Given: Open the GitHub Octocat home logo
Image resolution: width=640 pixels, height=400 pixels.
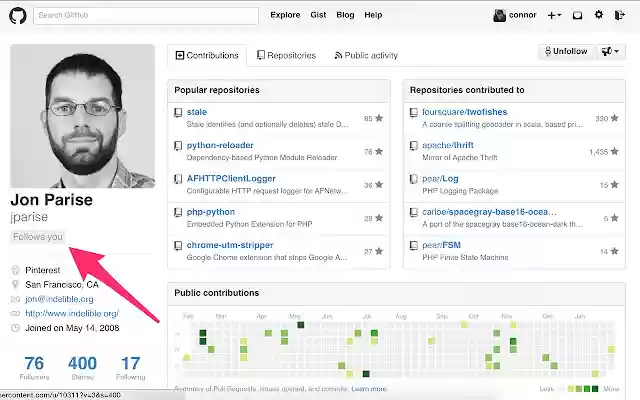Looking at the screenshot, I should point(18,16).
